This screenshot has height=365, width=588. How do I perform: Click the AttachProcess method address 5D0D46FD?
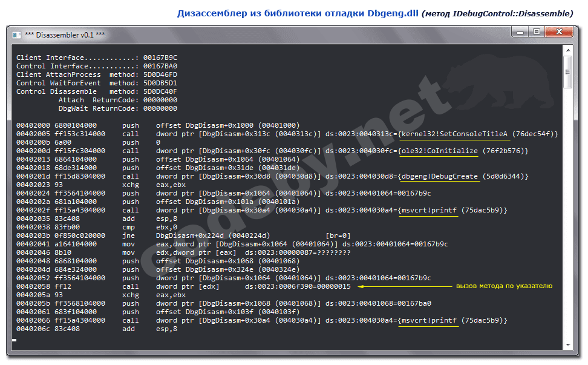[x=160, y=74]
